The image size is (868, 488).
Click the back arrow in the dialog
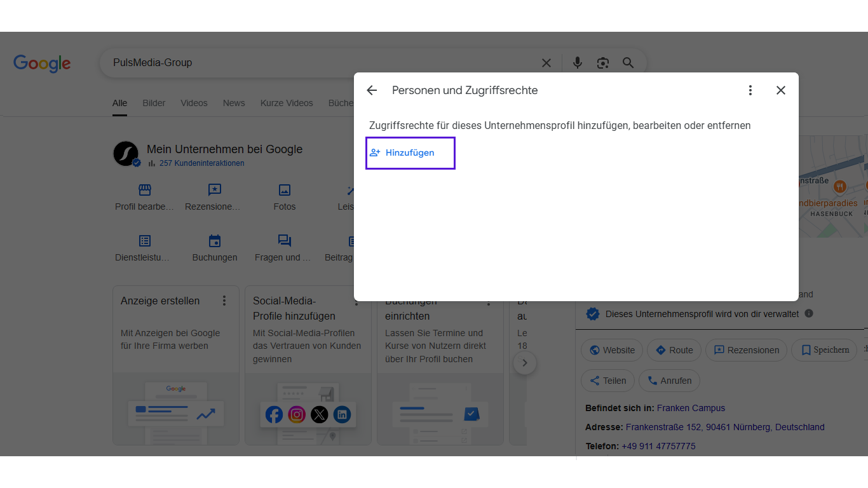(372, 90)
